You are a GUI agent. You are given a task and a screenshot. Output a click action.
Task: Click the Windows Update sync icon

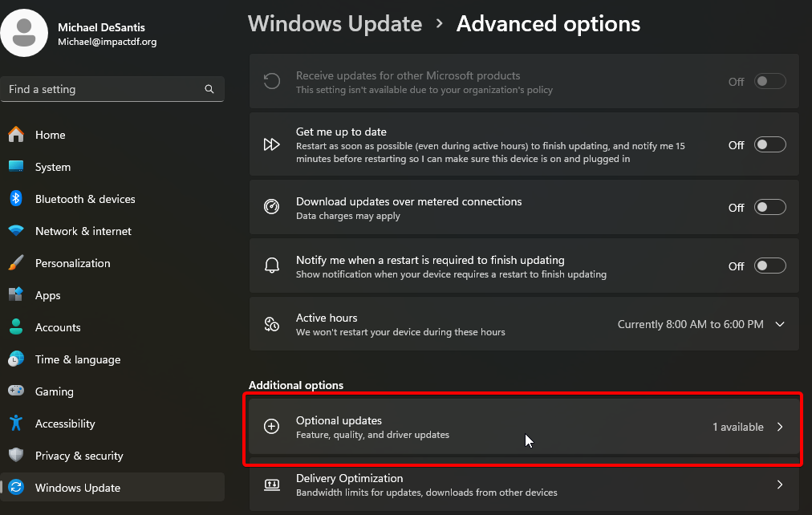point(16,488)
